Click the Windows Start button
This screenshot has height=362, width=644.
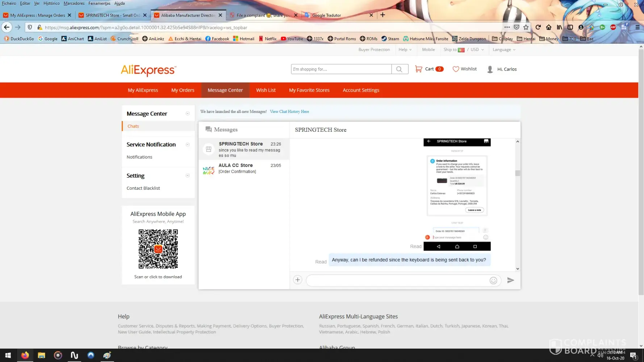tap(8, 355)
